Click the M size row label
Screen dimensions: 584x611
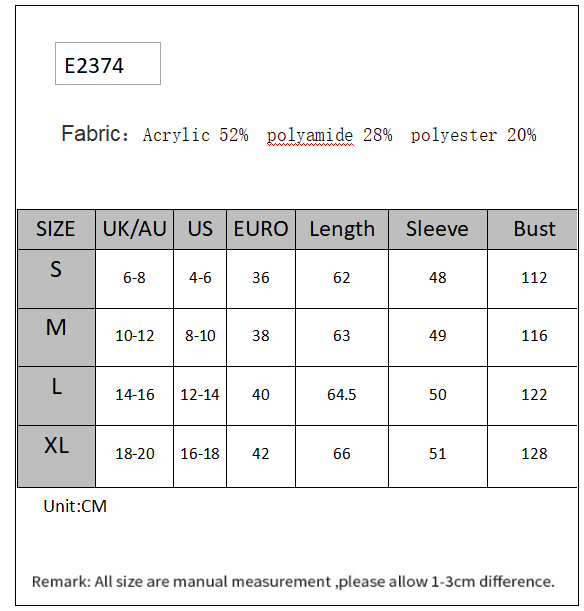tap(56, 337)
